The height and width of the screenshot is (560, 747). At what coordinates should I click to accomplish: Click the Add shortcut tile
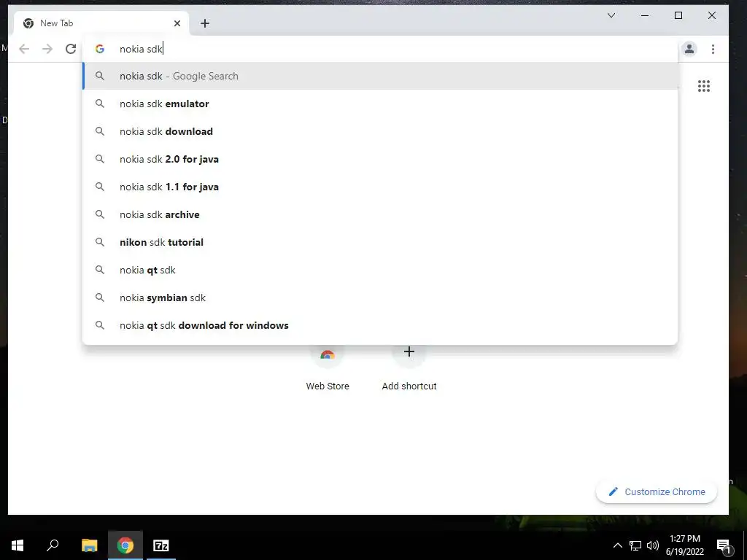click(409, 368)
